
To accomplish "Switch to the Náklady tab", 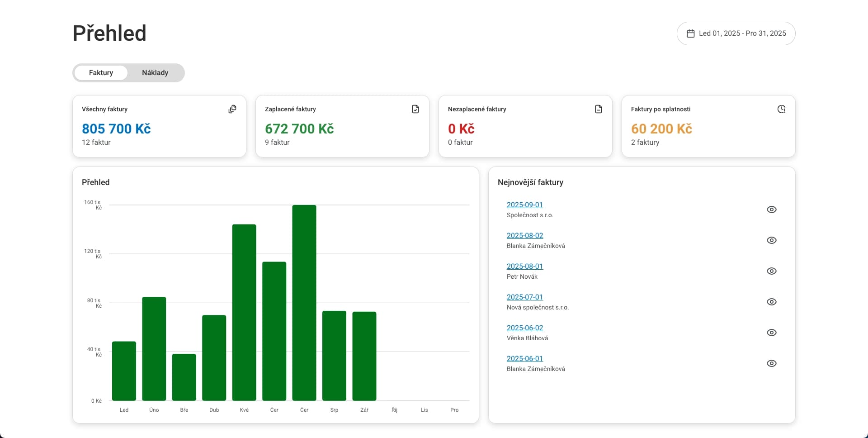I will (155, 73).
